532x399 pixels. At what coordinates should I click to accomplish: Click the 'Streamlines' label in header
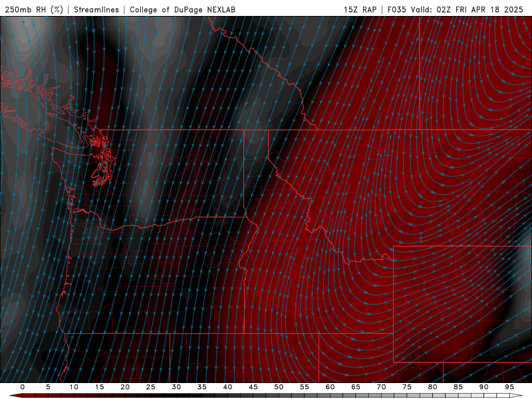[96, 9]
